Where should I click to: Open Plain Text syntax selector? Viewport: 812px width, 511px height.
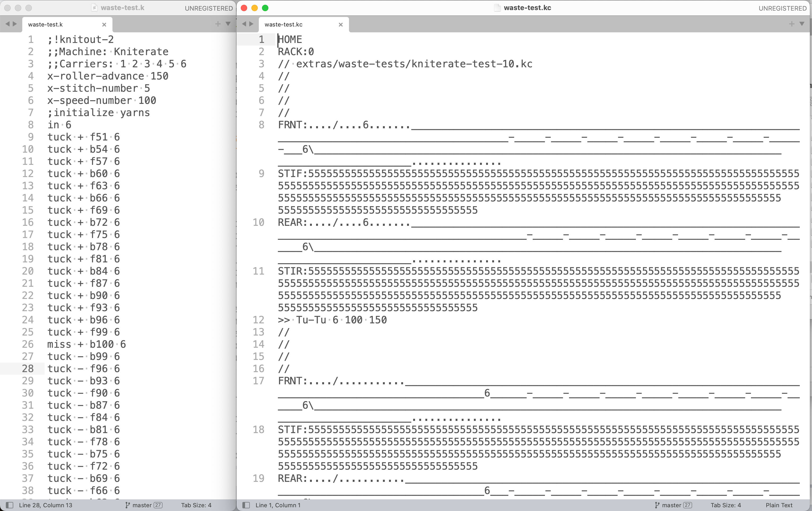click(779, 505)
